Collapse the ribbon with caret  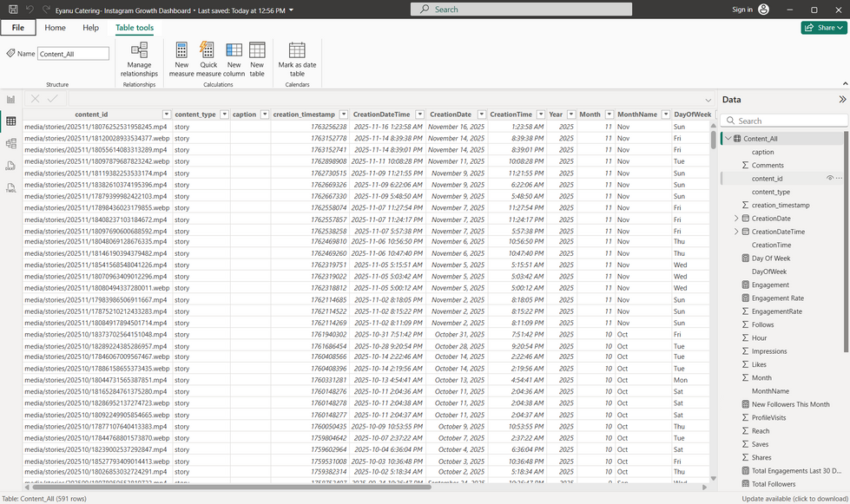pos(845,83)
